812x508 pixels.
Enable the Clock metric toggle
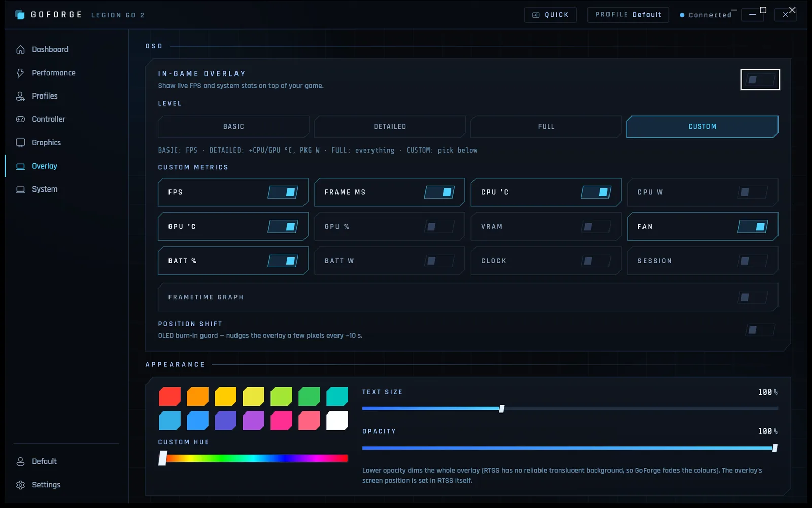[x=596, y=261]
